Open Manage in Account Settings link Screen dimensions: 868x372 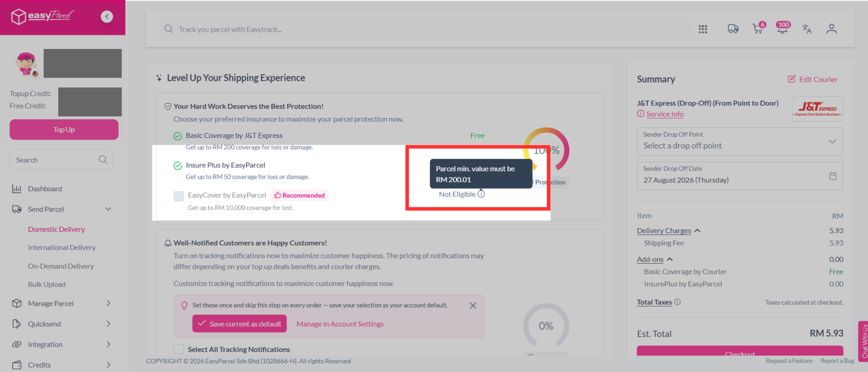click(x=340, y=324)
